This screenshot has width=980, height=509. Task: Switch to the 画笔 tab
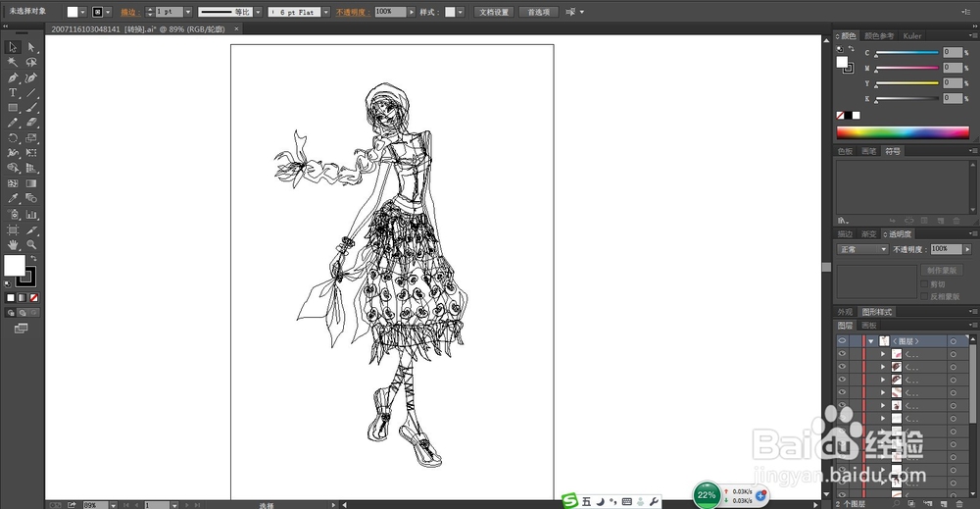pyautogui.click(x=868, y=151)
